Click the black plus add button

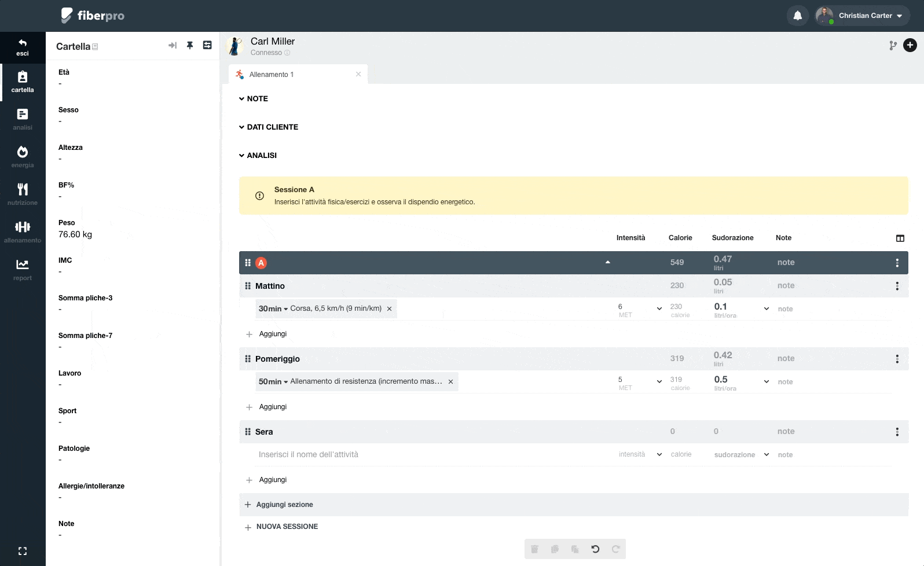[910, 45]
